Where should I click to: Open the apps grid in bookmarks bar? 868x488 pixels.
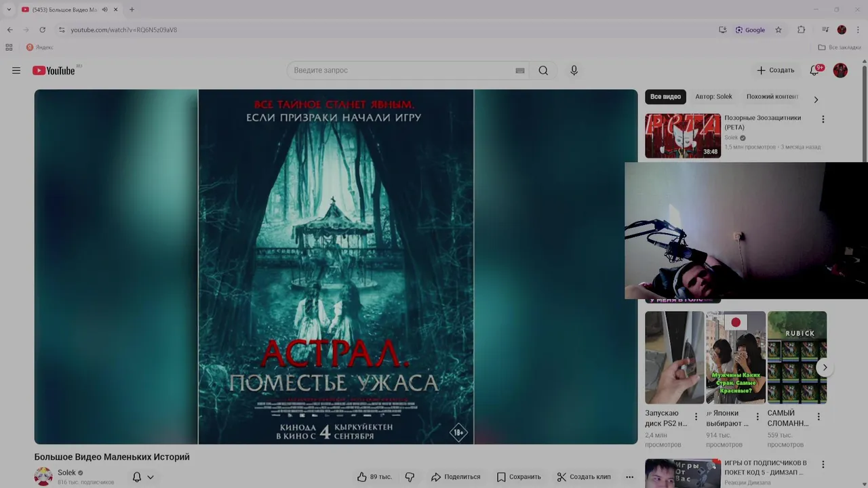[9, 47]
